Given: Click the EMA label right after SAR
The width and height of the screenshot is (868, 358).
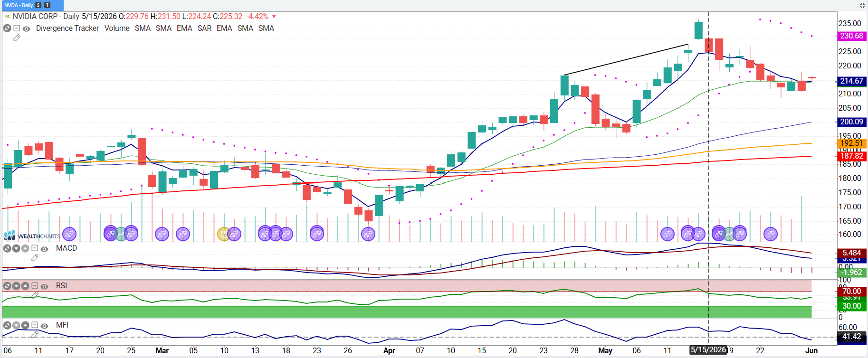Looking at the screenshot, I should pos(224,28).
